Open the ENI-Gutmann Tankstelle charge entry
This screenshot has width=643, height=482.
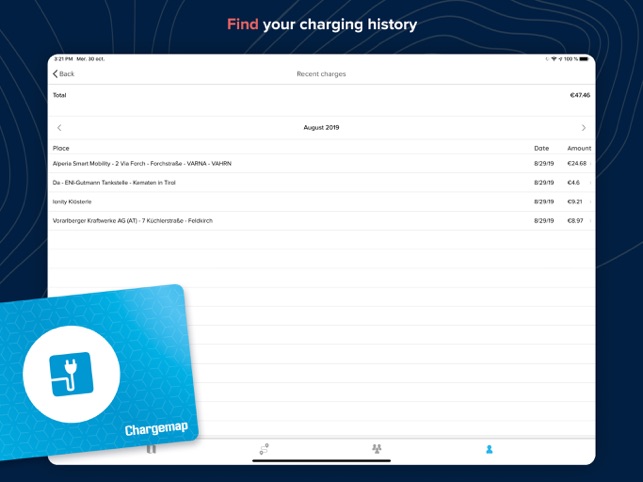322,183
